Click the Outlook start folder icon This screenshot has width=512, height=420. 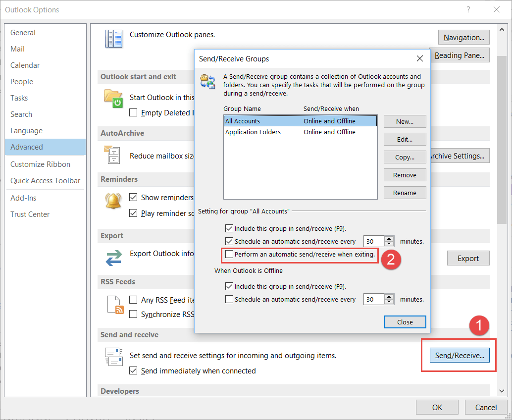point(113,98)
